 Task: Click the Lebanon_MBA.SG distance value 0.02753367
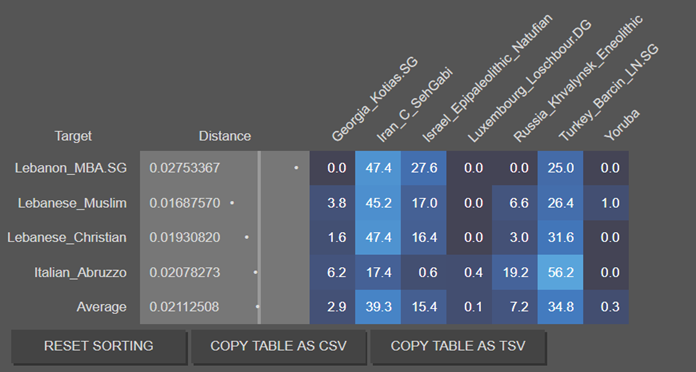pyautogui.click(x=185, y=168)
